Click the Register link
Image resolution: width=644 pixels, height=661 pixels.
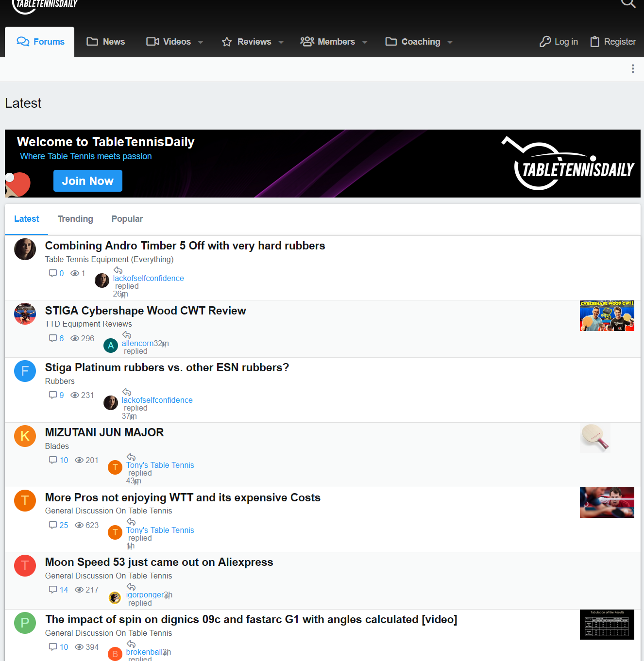coord(613,42)
